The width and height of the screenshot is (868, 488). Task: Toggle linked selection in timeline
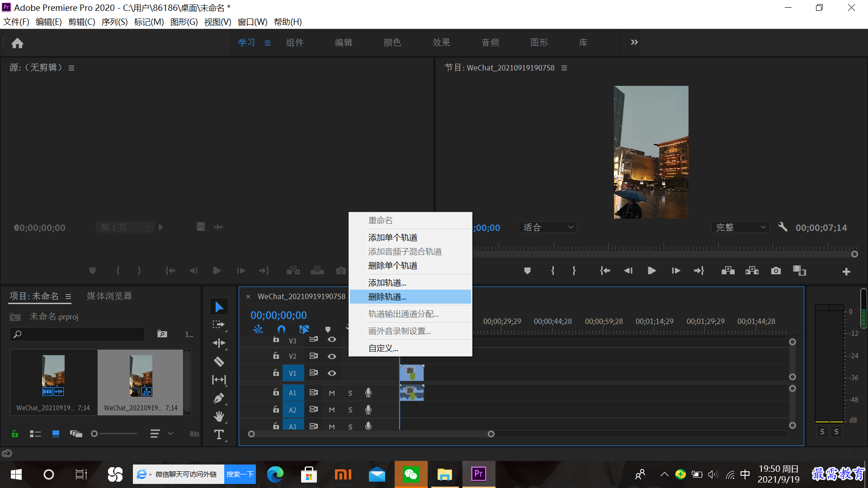coord(304,329)
